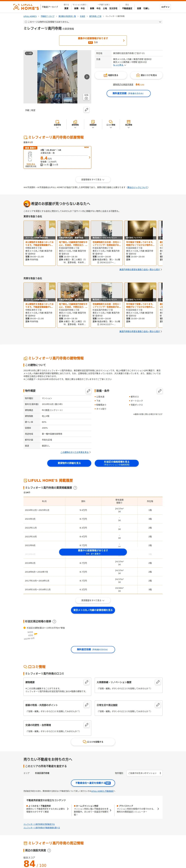Advance the photo with the next-image arrow
186x868 pixels.
pyautogui.click(x=87, y=77)
